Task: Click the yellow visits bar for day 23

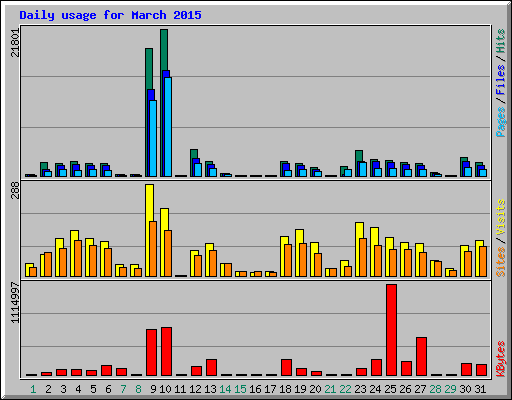Action: [x=359, y=230]
